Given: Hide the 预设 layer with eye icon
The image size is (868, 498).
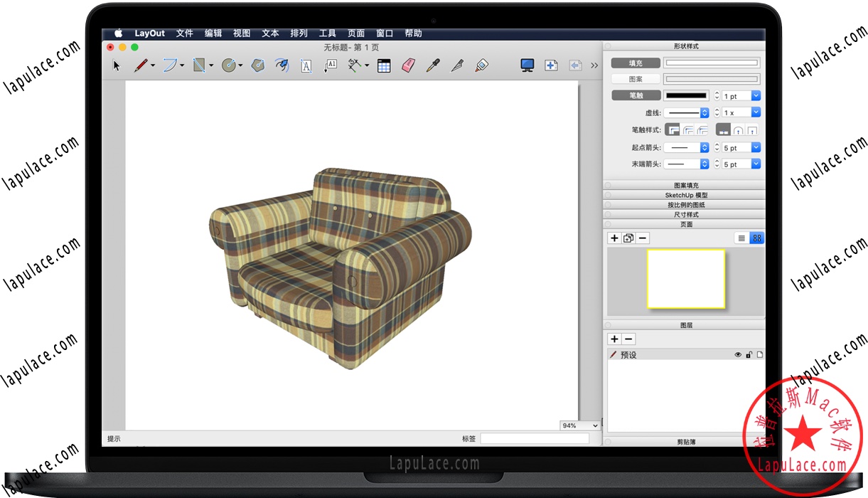Looking at the screenshot, I should pos(738,354).
